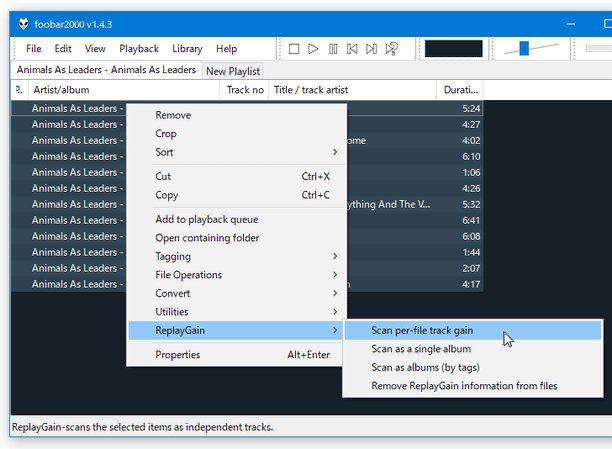Switch to the Animals As Leaders playlist tab
The height and width of the screenshot is (449, 612).
click(106, 70)
